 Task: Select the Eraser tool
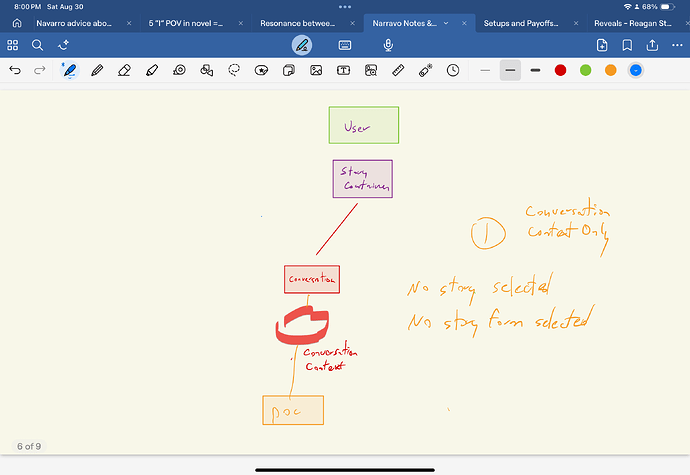124,70
